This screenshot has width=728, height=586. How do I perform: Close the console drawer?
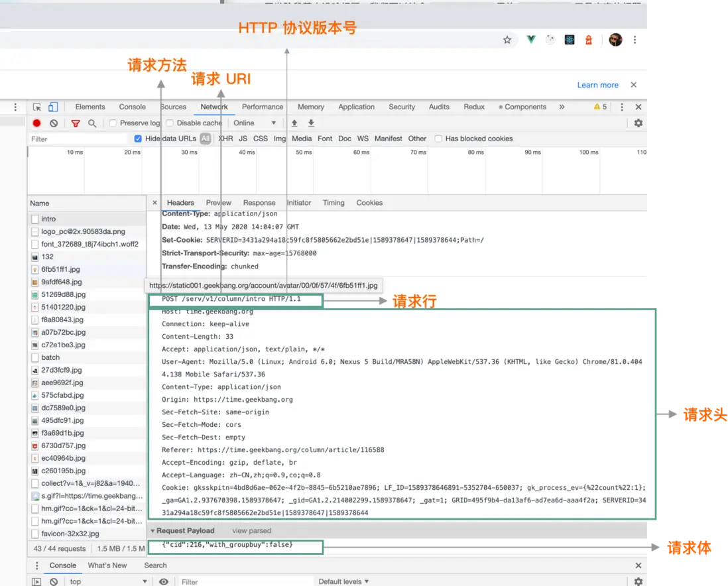tap(638, 565)
